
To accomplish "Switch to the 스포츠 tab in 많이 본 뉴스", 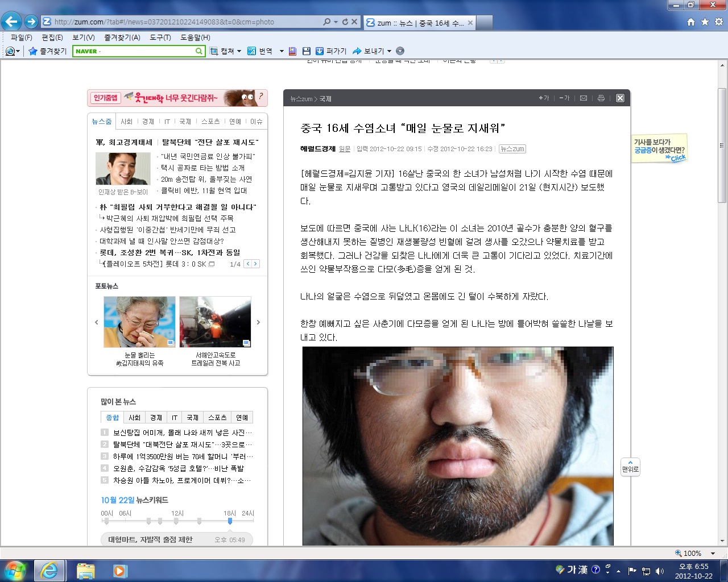I will click(217, 418).
